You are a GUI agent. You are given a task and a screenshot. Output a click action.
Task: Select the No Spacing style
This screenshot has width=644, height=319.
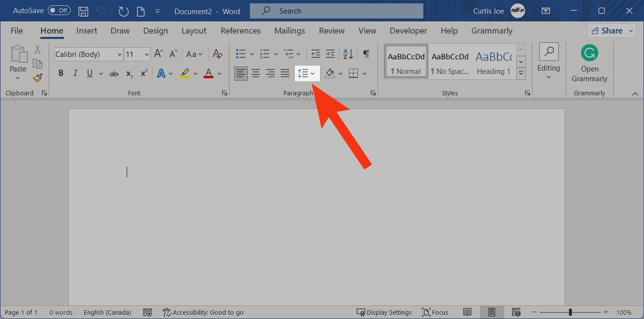pyautogui.click(x=450, y=62)
